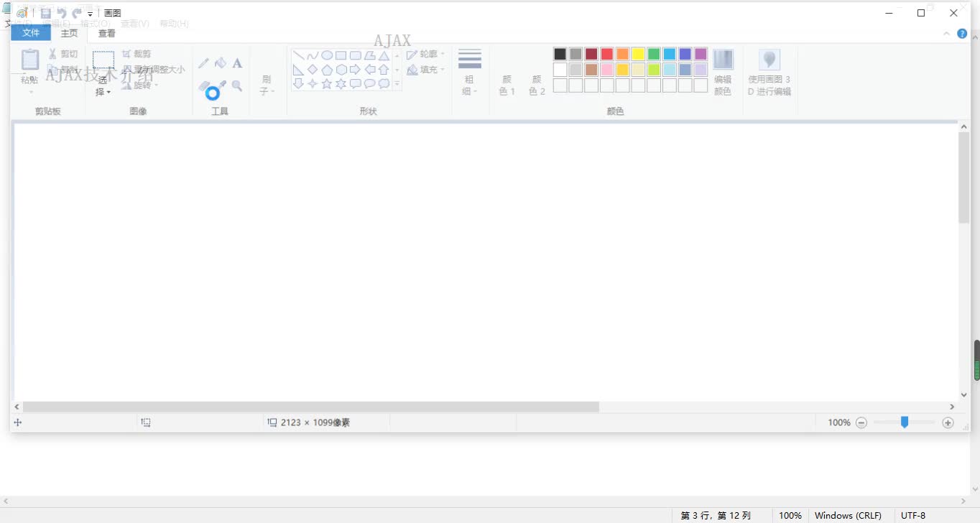Screen dimensions: 980x523
Task: Choose the pink color swatch
Action: click(x=607, y=70)
